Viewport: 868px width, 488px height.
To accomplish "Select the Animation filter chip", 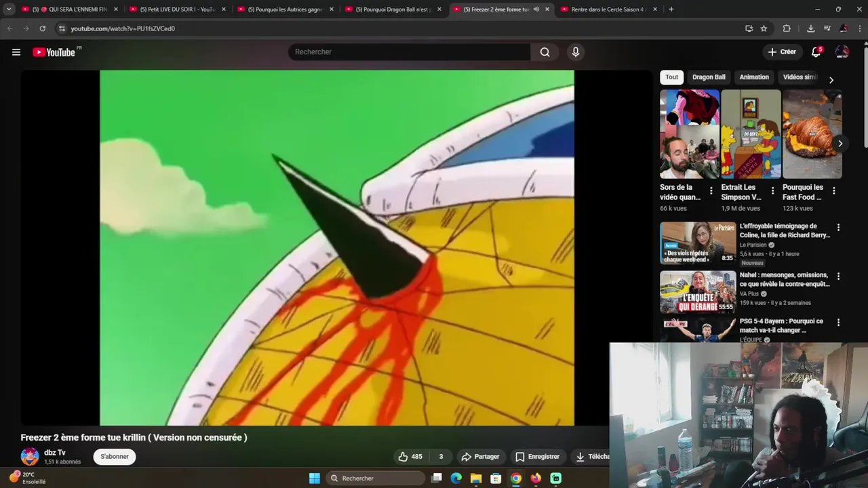I will (754, 77).
